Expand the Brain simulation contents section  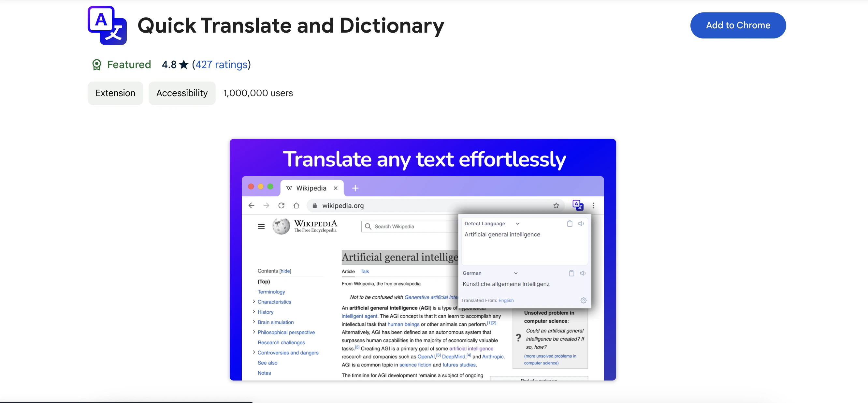click(254, 322)
